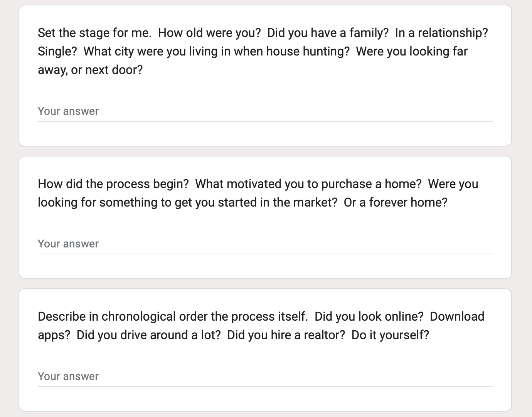Click the text "What motivated you to purchase a home?"
The image size is (532, 417).
[x=308, y=184]
